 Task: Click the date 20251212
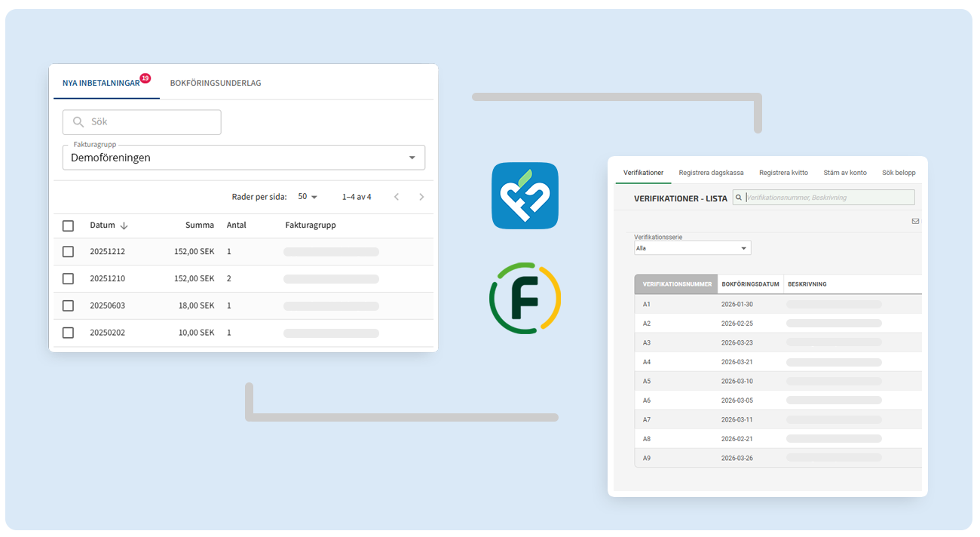pos(108,252)
